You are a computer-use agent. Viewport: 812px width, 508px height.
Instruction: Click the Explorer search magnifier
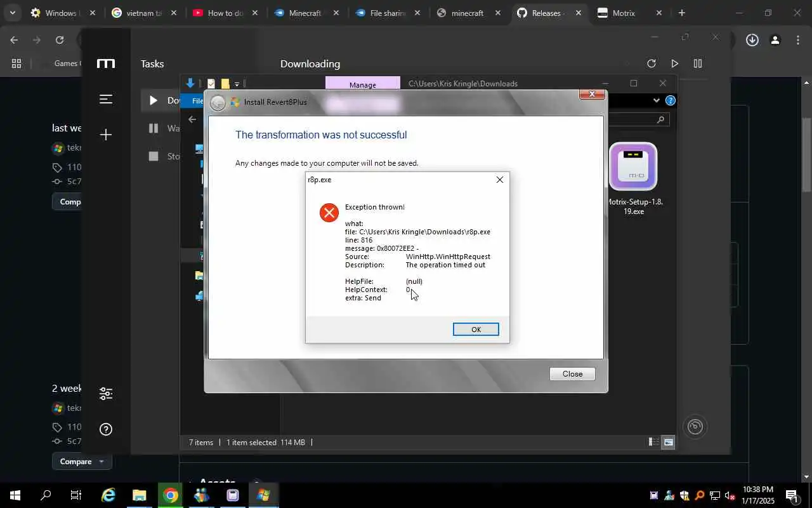[660, 119]
